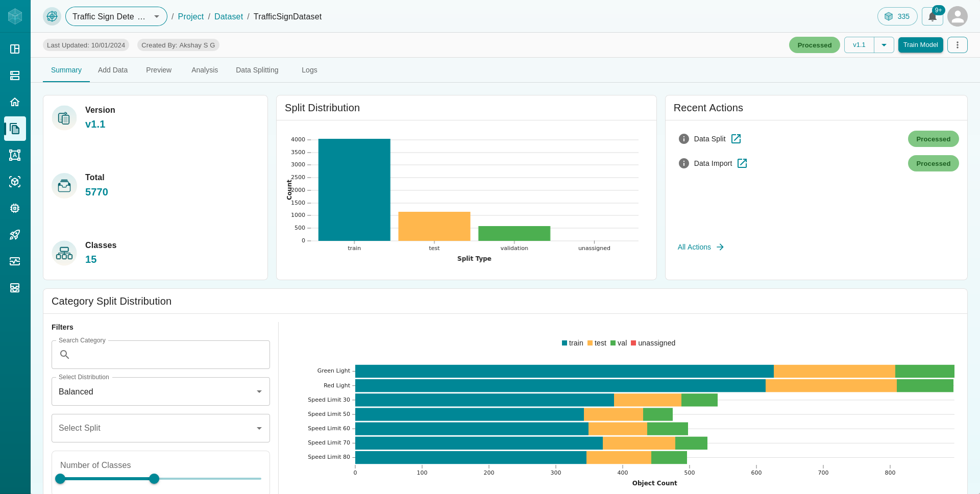Open the three-dot more options menu

click(x=958, y=45)
